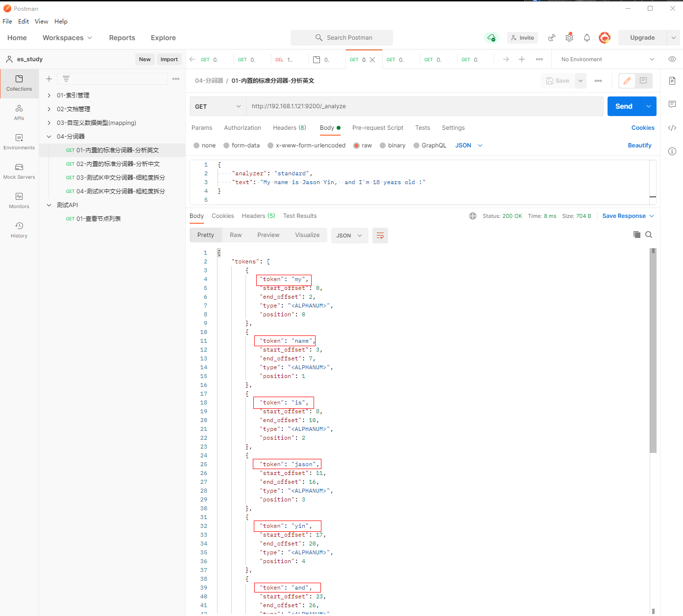Click the settings gear icon in header
The width and height of the screenshot is (683, 616).
569,38
